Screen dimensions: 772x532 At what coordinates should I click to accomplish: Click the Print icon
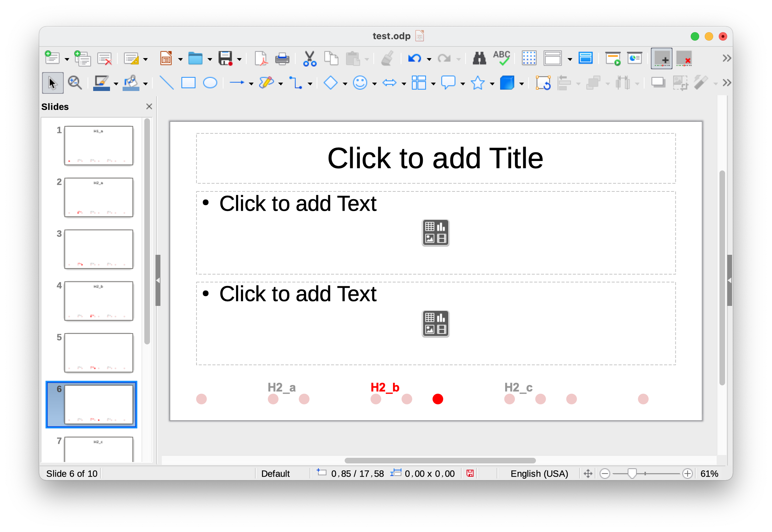[x=282, y=58]
